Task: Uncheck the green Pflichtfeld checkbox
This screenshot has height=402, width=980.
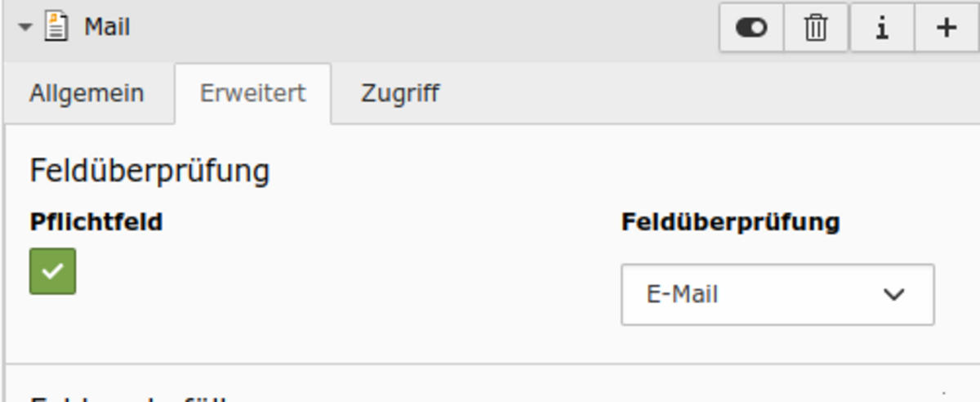Action: coord(52,271)
